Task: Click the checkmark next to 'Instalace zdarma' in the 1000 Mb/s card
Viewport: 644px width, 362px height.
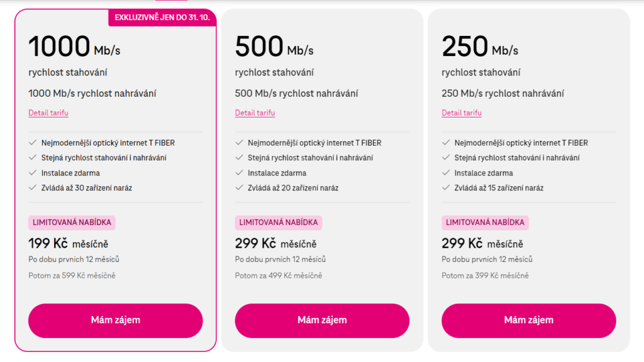Action: [33, 173]
